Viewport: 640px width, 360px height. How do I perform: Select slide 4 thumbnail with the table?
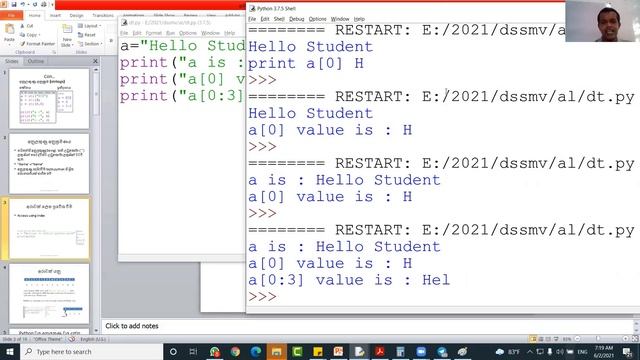49,294
